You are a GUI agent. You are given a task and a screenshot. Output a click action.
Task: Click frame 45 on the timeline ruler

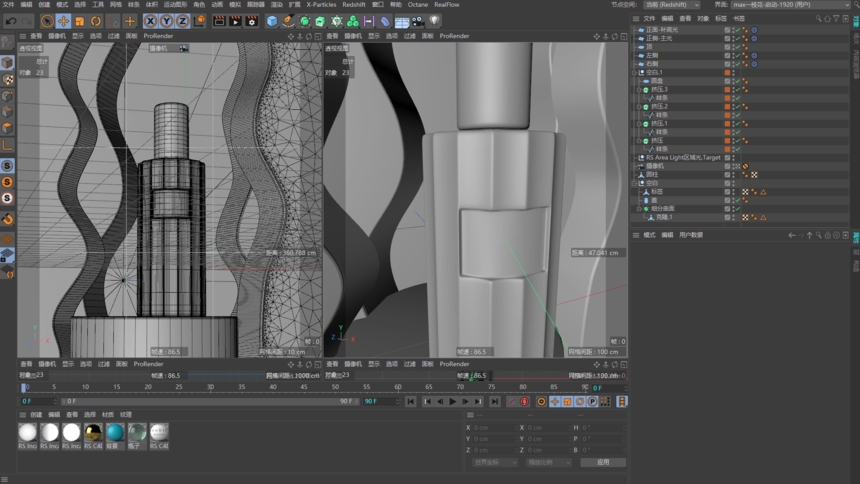tap(304, 387)
